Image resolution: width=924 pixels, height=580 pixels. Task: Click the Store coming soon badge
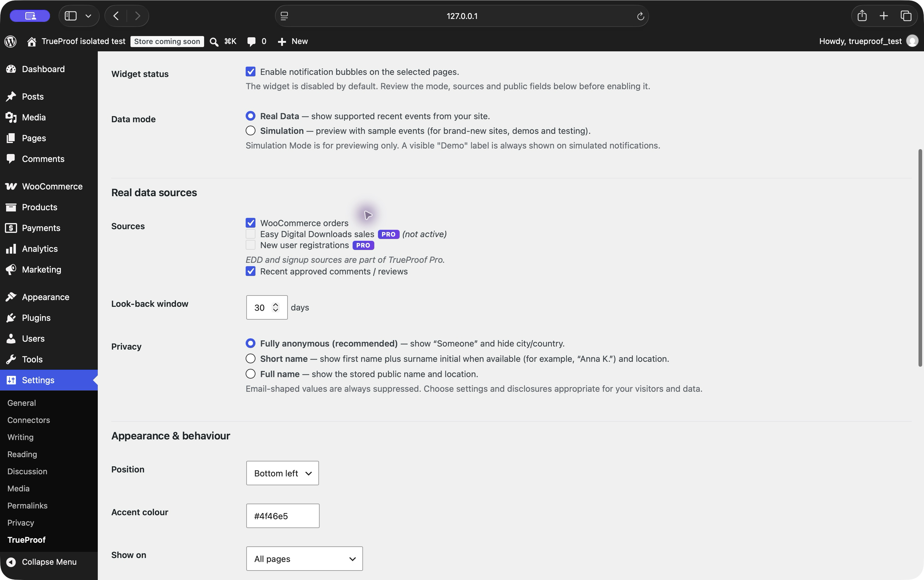coord(167,42)
